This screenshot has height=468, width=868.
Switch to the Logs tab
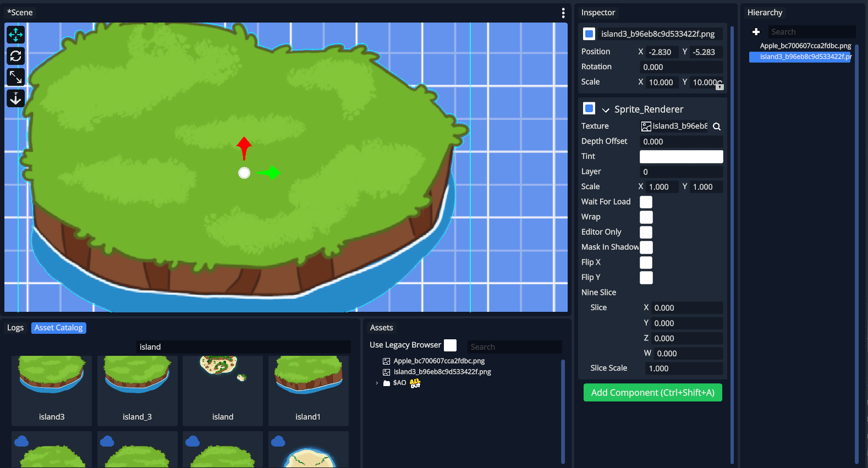15,328
